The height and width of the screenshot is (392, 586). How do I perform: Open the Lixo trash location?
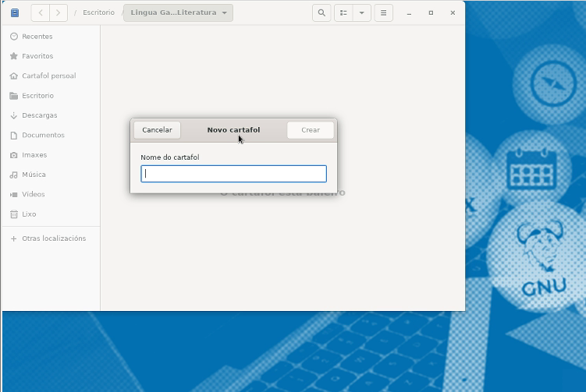coord(29,214)
